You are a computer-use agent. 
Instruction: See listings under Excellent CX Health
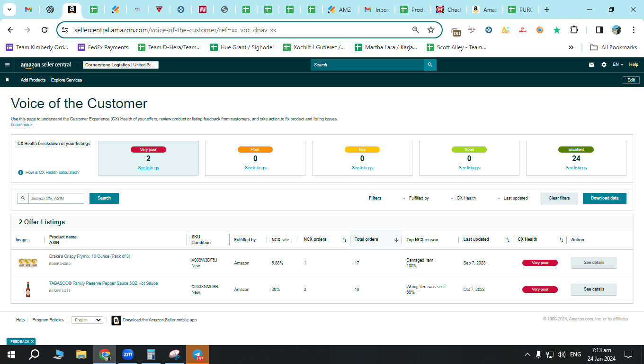[x=576, y=168]
